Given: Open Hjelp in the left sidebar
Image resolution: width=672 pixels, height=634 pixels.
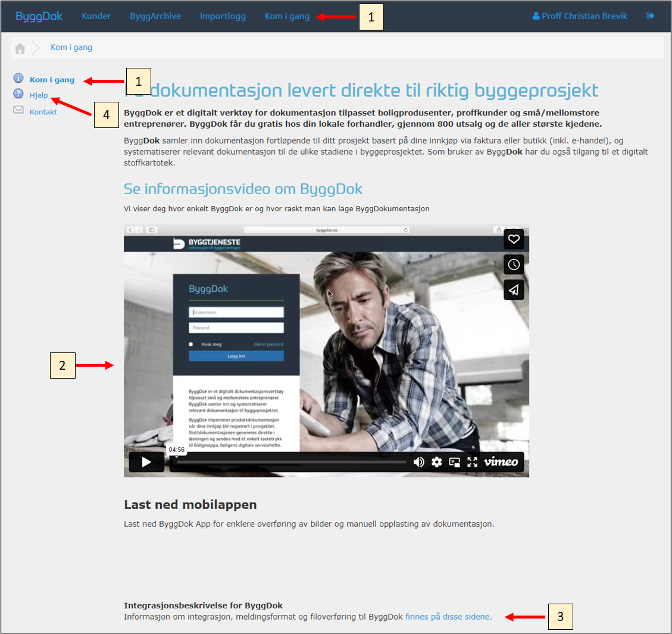Looking at the screenshot, I should 39,95.
